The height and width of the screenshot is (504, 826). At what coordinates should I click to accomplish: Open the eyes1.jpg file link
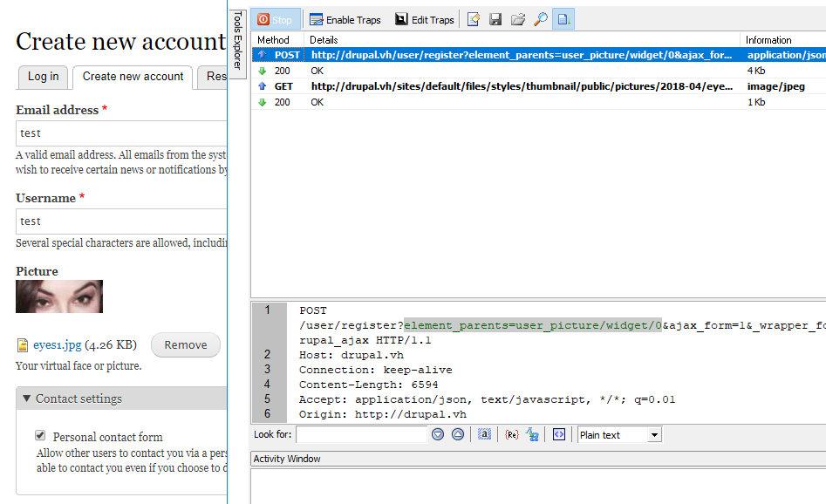[57, 344]
